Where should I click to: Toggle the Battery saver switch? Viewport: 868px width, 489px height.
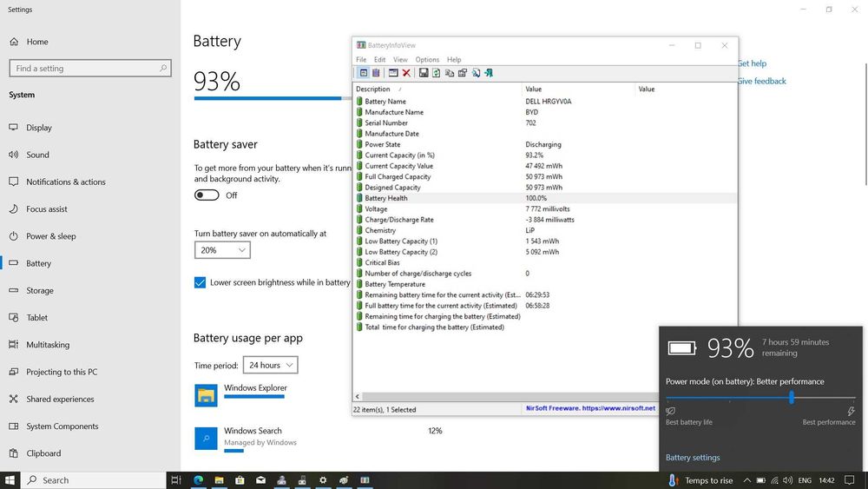point(207,195)
